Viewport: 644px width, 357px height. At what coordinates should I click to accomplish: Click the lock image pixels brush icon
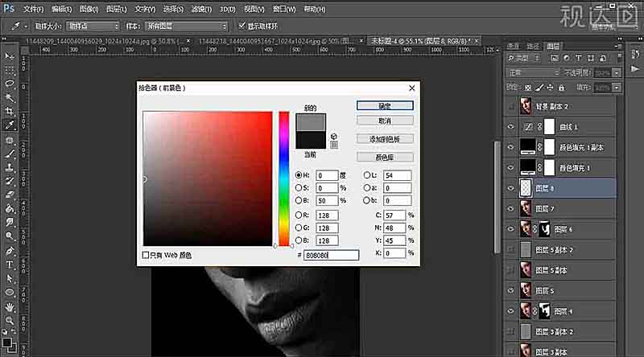[x=539, y=88]
